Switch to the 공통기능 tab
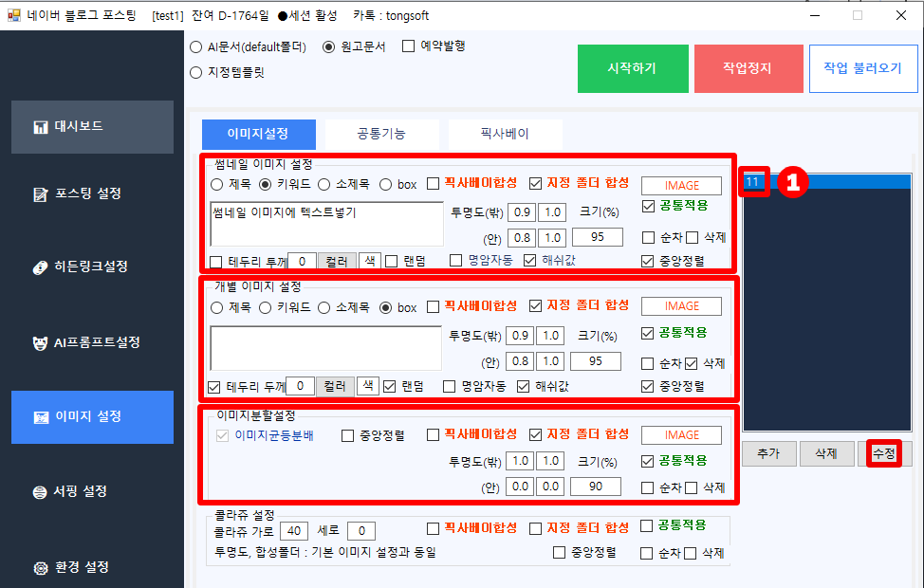 point(381,134)
